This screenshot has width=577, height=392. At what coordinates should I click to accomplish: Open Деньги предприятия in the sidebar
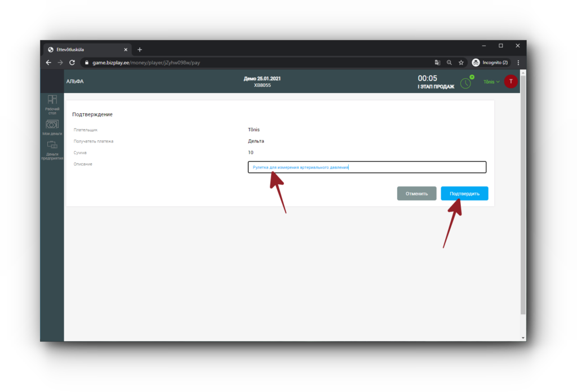pyautogui.click(x=52, y=150)
